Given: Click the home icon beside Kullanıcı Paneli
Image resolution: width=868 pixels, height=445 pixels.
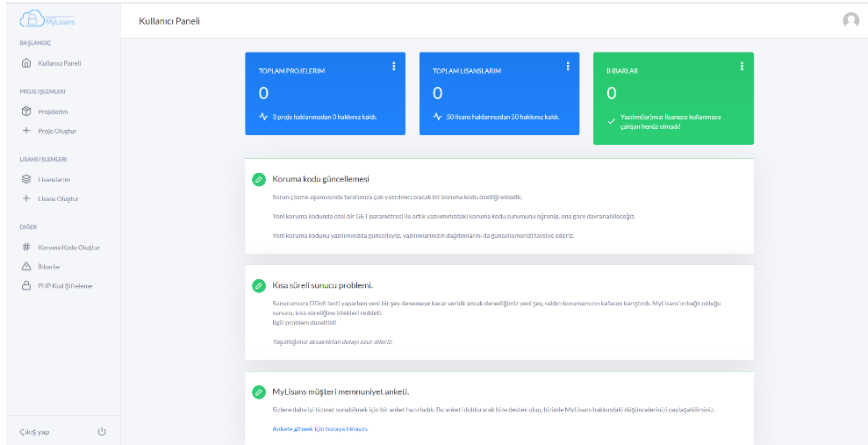Looking at the screenshot, I should tap(25, 63).
